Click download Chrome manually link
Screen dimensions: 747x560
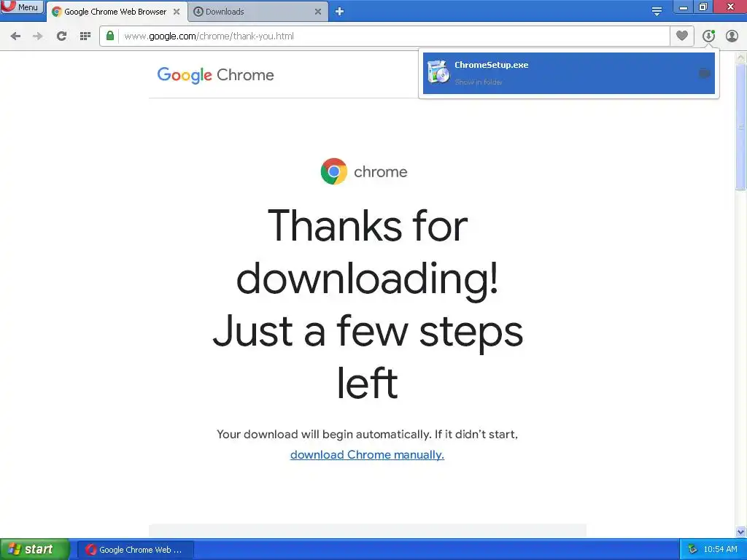[368, 455]
